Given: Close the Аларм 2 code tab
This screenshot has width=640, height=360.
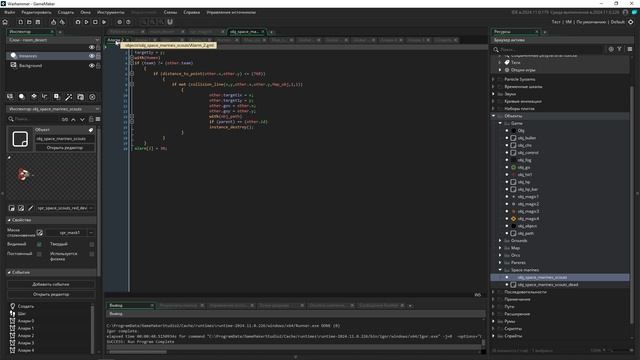Looking at the screenshot, I should point(127,40).
